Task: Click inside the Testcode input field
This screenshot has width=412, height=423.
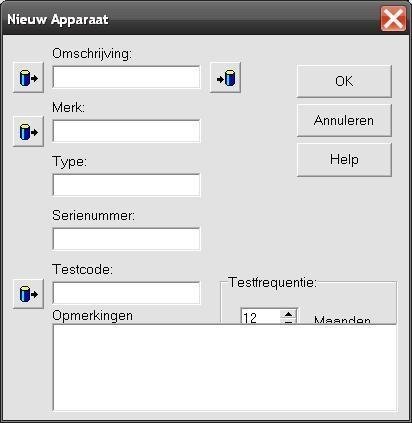Action: click(126, 293)
